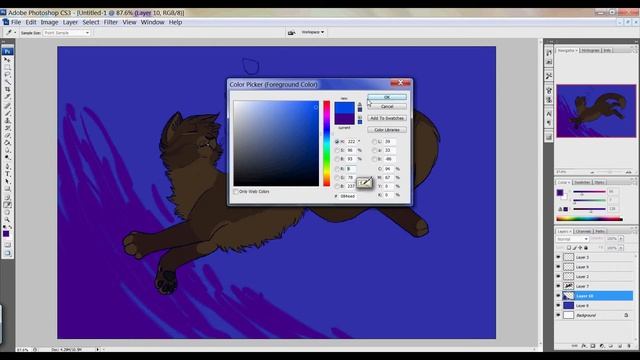
Task: Open the Help menu
Action: [176, 22]
